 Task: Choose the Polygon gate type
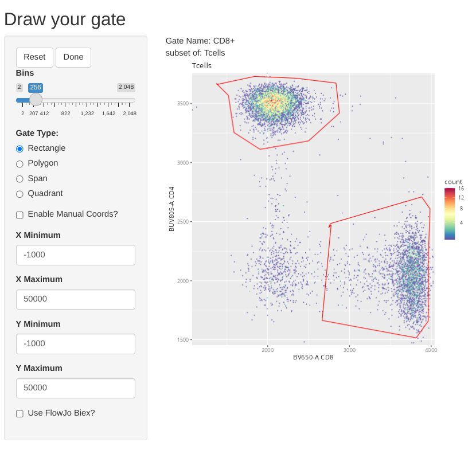click(x=20, y=163)
